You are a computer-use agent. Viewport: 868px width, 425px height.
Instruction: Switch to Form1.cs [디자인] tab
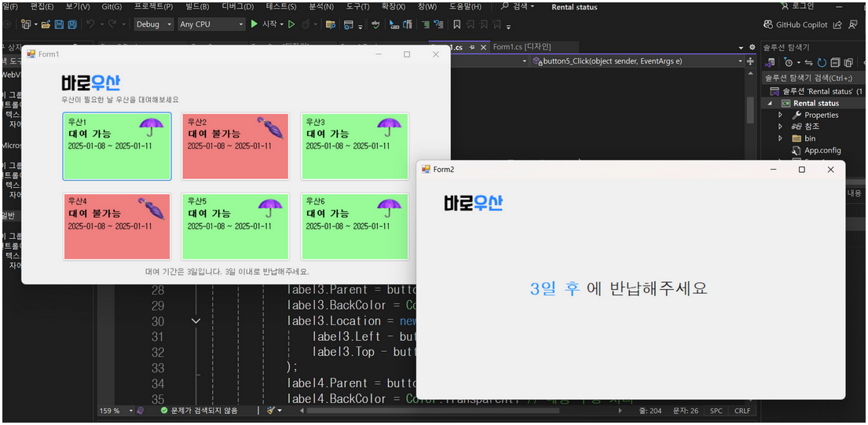coord(522,47)
